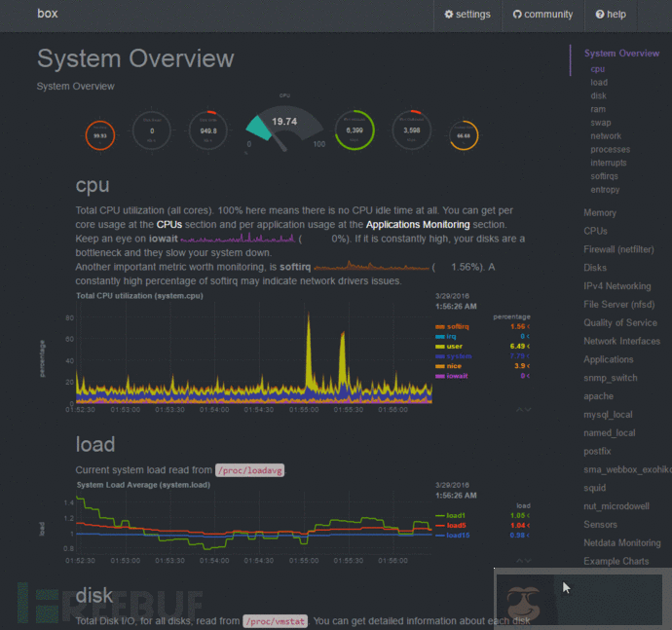The image size is (672, 630).
Task: Open Firewall (netfilter) section
Action: point(618,249)
